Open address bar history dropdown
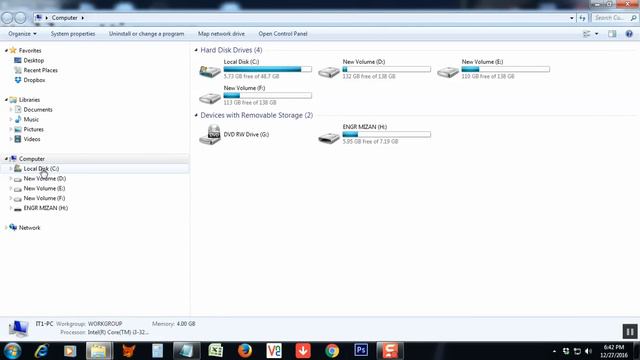 571,18
